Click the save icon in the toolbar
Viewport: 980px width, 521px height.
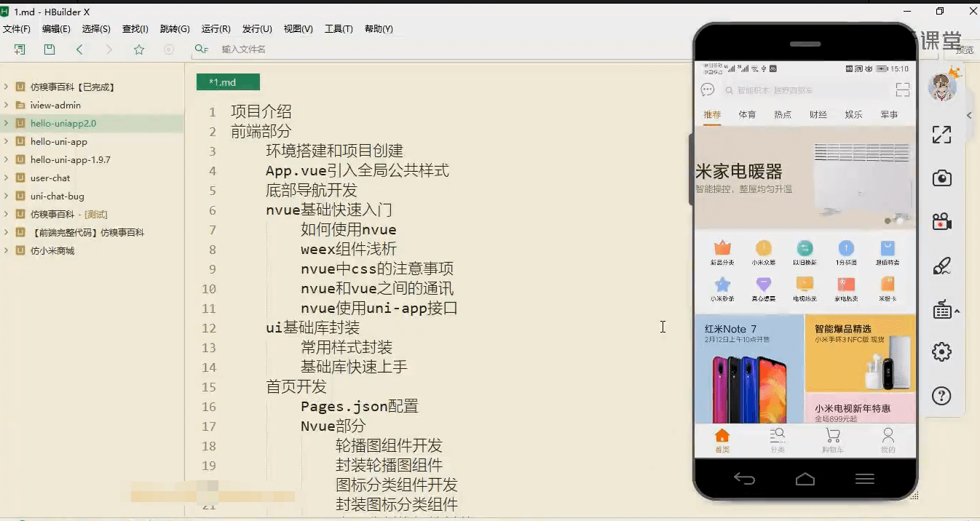50,49
